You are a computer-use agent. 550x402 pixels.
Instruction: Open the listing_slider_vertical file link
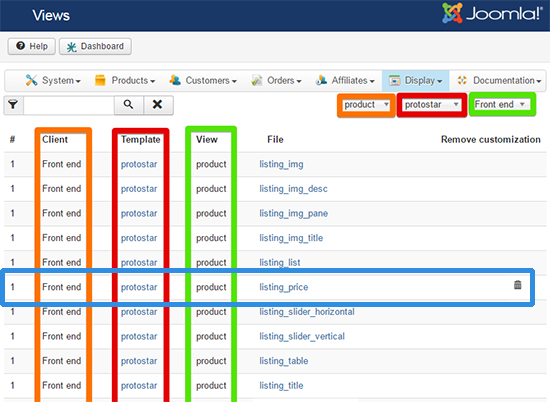pos(302,336)
